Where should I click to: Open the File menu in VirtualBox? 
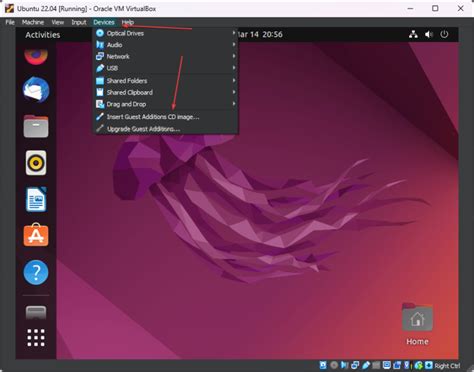point(10,22)
